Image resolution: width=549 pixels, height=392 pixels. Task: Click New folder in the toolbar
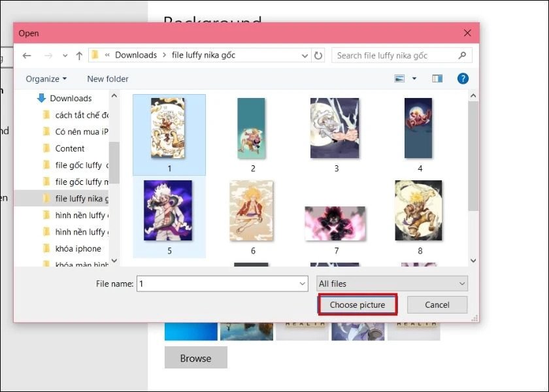pos(107,78)
